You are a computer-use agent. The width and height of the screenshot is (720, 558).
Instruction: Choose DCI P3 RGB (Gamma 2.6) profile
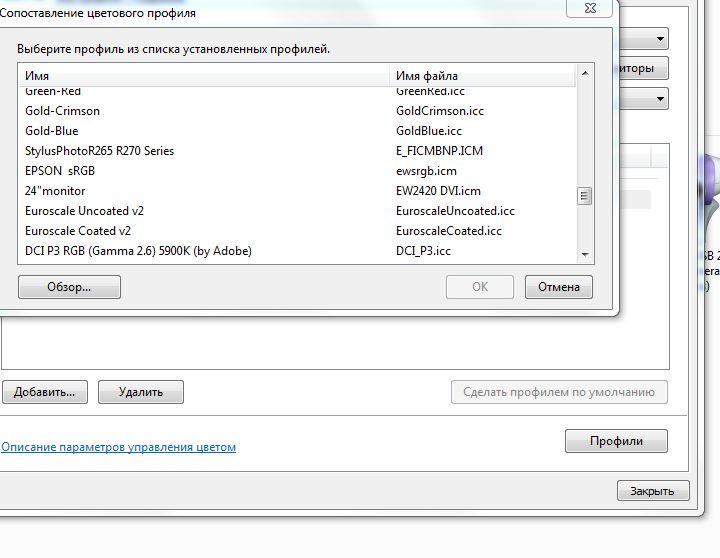pyautogui.click(x=296, y=251)
